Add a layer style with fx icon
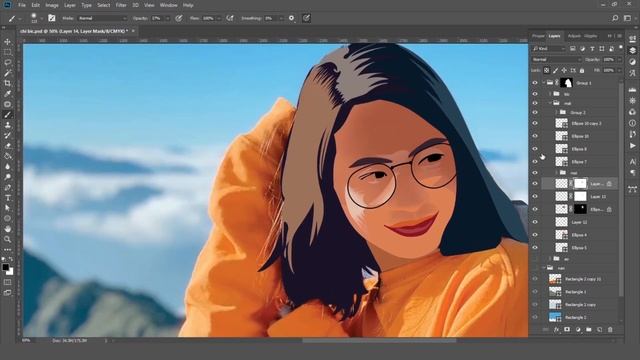The height and width of the screenshot is (360, 640). tap(556, 329)
